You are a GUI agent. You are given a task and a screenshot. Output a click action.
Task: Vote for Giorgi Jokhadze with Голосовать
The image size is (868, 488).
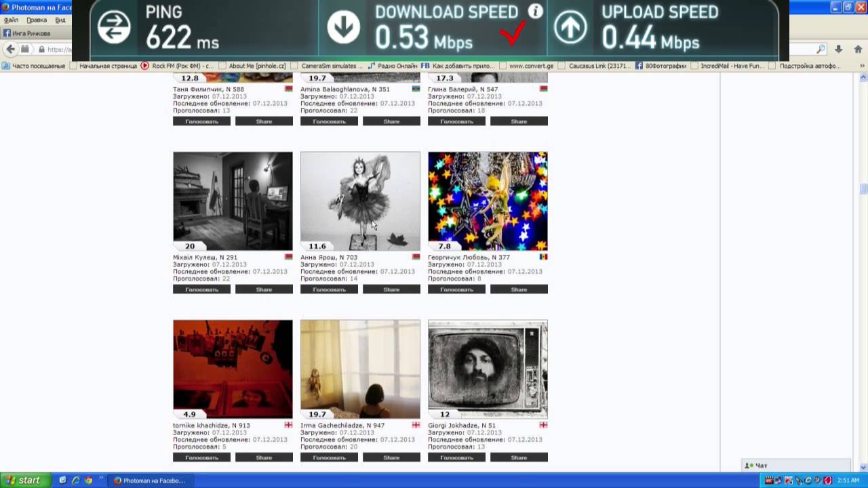456,457
